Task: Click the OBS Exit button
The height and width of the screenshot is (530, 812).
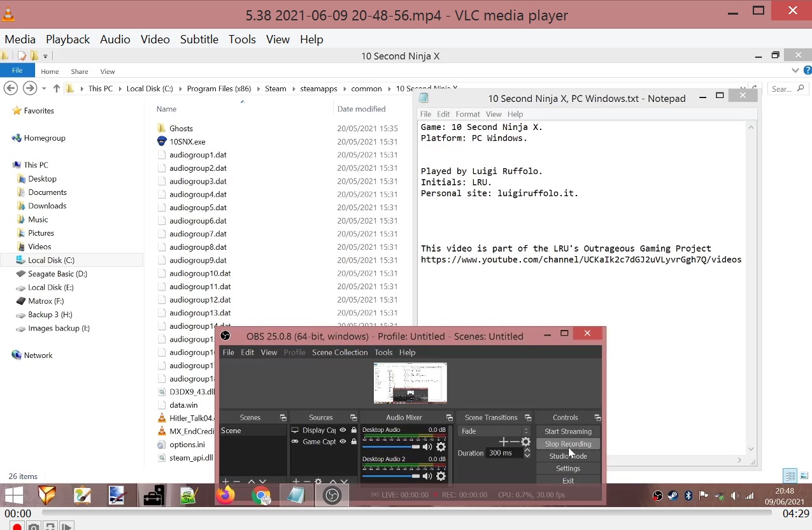Action: pyautogui.click(x=568, y=480)
